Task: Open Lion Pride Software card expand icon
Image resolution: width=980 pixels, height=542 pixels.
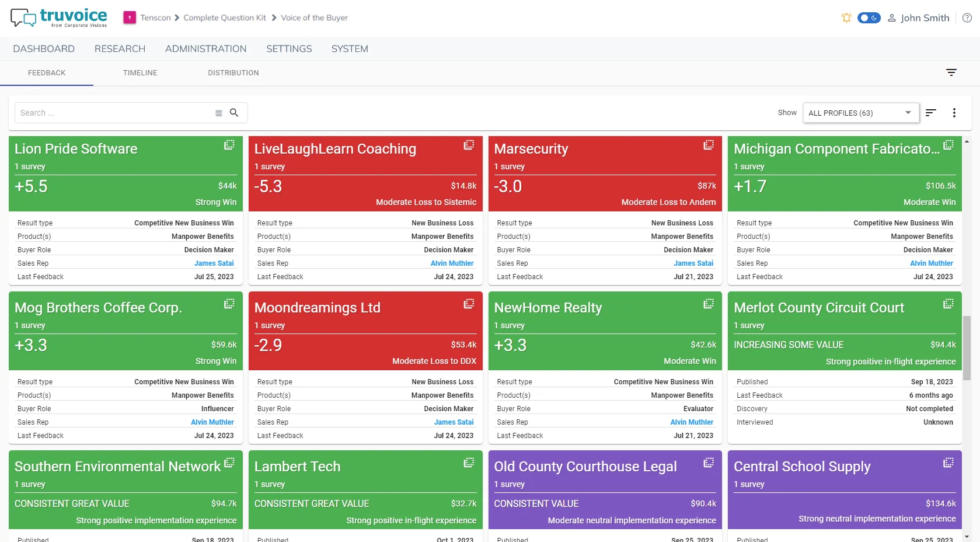Action: pyautogui.click(x=229, y=145)
